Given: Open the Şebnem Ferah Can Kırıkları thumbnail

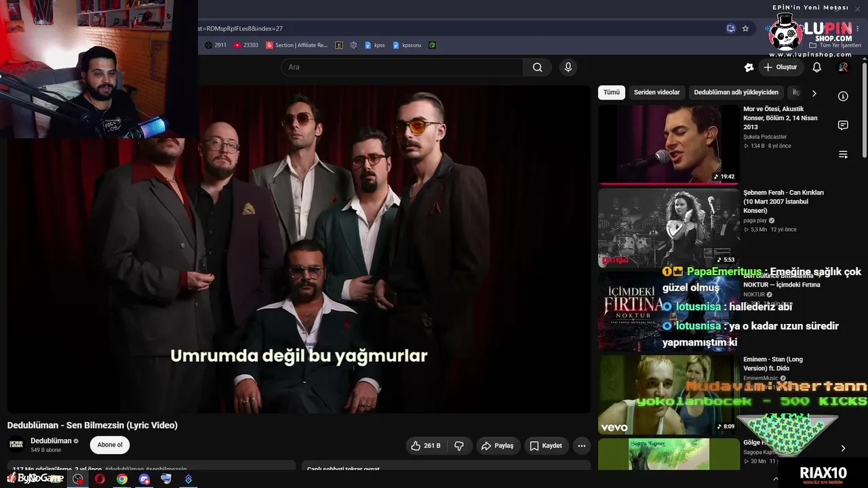Looking at the screenshot, I should click(x=669, y=228).
